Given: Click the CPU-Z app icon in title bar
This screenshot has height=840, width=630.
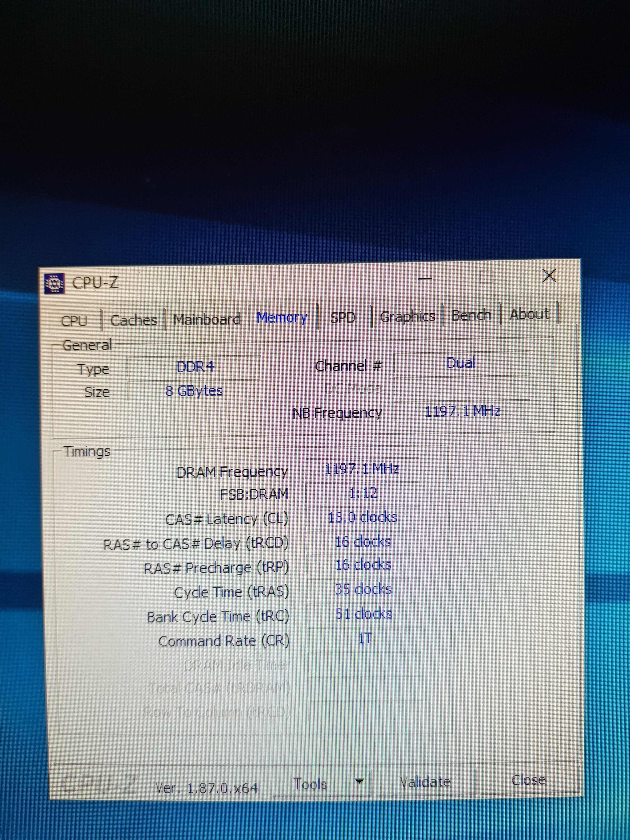Looking at the screenshot, I should pyautogui.click(x=54, y=283).
